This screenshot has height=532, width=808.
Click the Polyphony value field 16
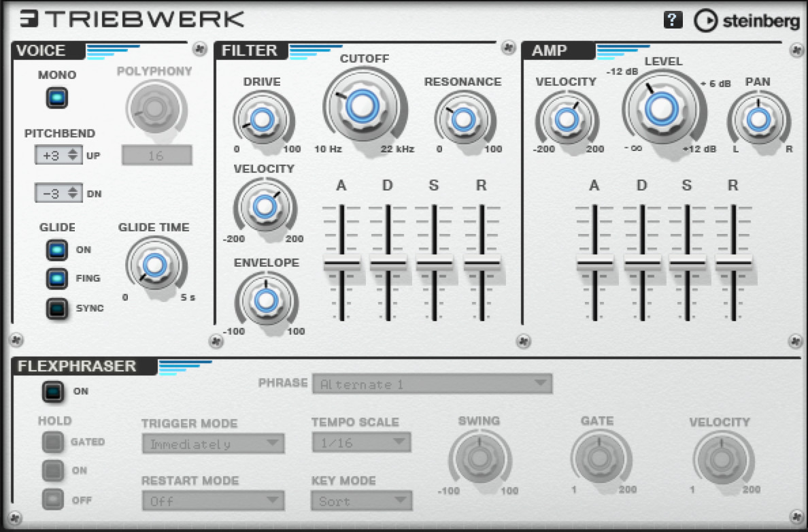156,155
